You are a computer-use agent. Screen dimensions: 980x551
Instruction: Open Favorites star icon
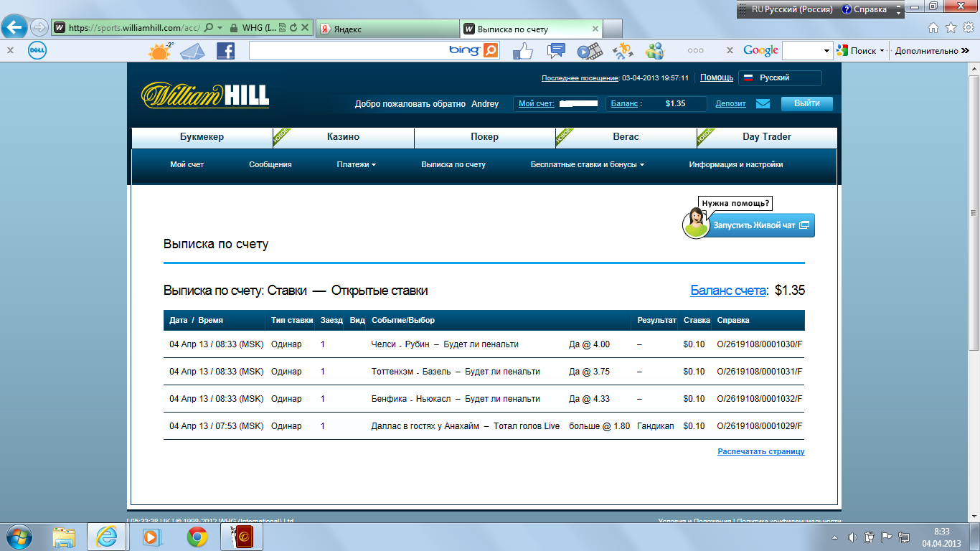(x=951, y=28)
